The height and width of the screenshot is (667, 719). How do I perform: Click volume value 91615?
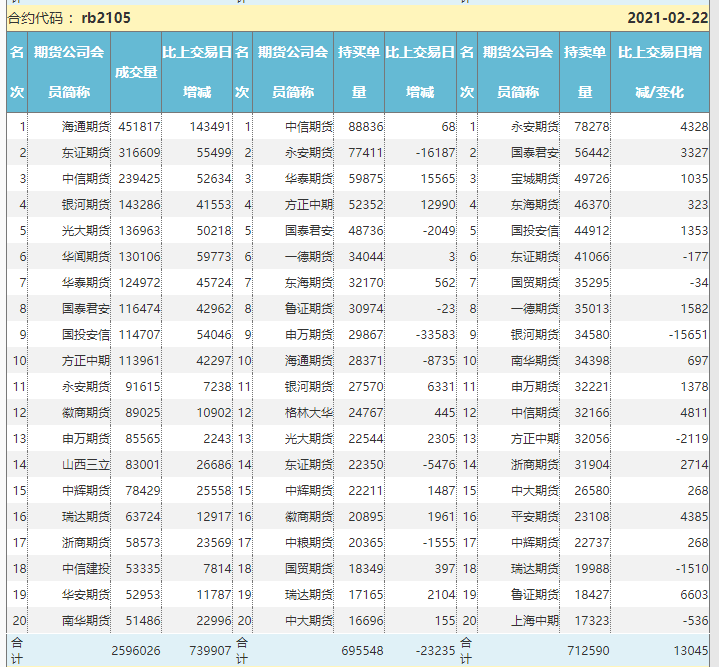click(143, 387)
